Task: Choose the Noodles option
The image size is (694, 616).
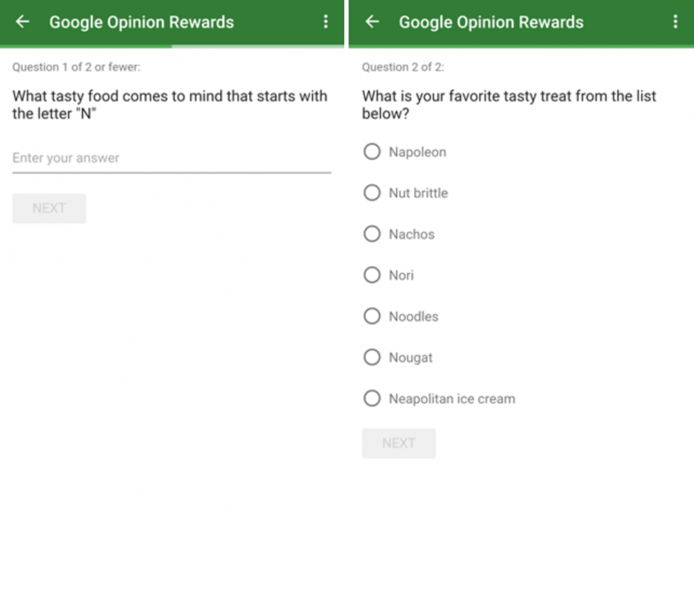Action: point(372,316)
